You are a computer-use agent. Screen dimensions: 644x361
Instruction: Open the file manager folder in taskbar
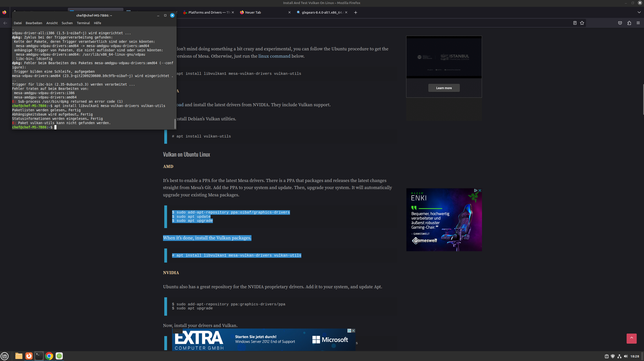click(19, 356)
